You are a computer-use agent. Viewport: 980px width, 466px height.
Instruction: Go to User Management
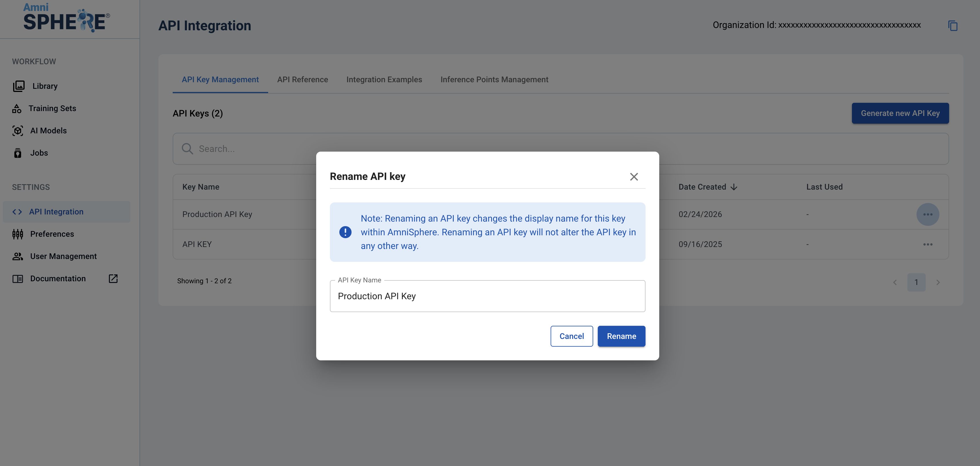pyautogui.click(x=63, y=256)
